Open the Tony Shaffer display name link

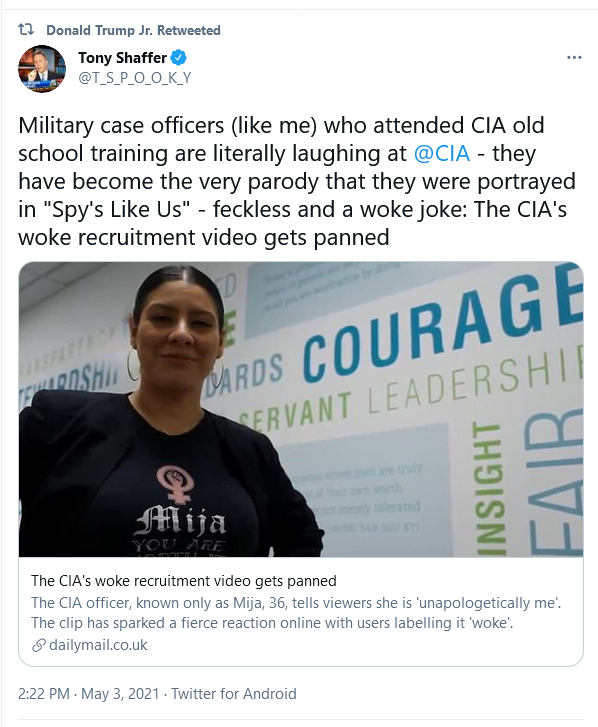click(122, 57)
